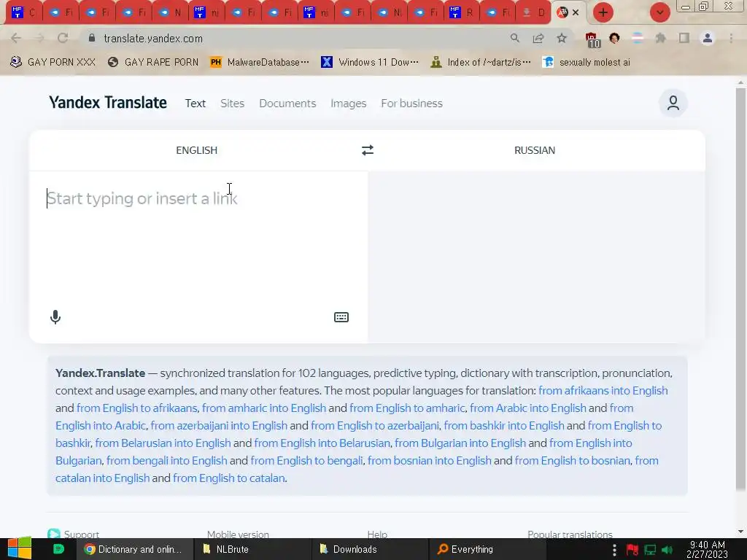Choose the source language ENGLISH
The height and width of the screenshot is (560, 747).
[x=197, y=150]
